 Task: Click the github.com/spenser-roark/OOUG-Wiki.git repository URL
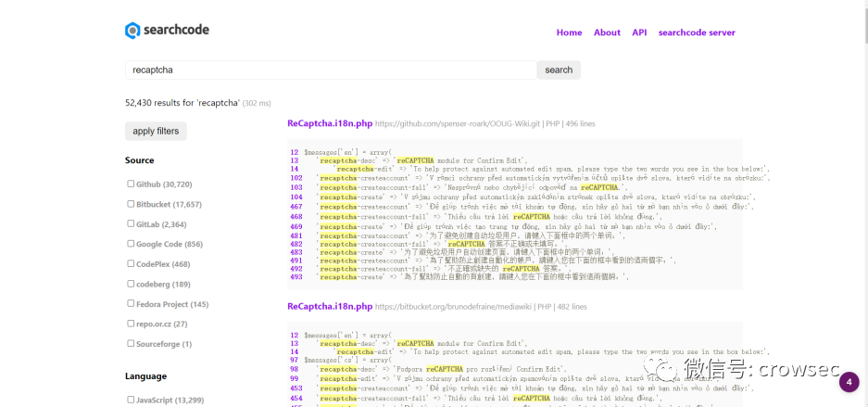(x=458, y=124)
